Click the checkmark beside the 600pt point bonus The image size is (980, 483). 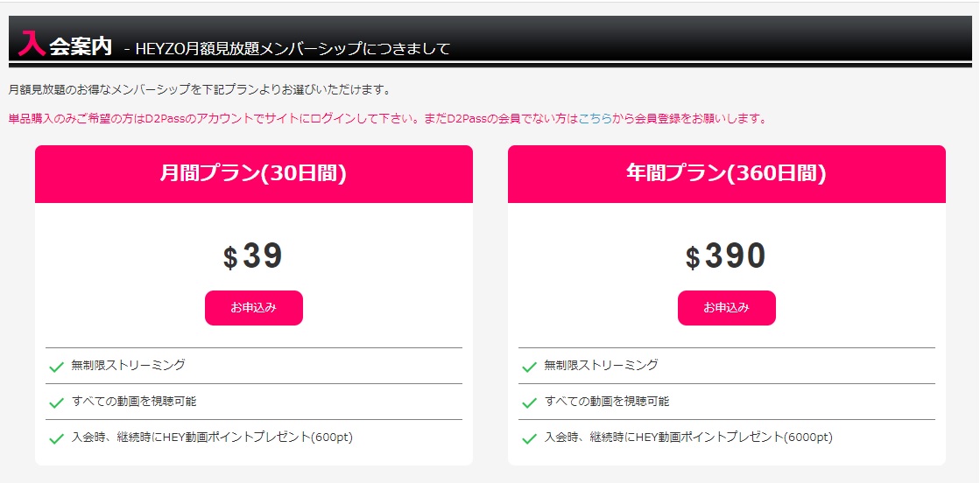(56, 438)
